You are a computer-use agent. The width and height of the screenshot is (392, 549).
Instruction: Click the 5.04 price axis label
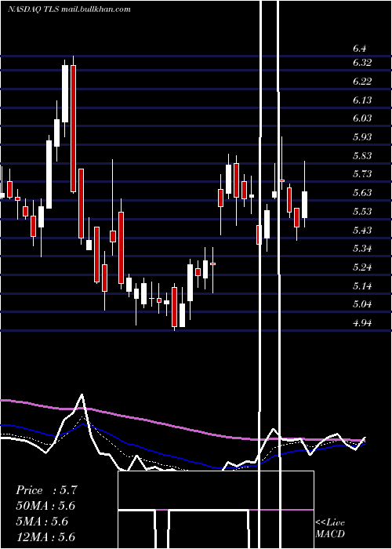coord(362,304)
